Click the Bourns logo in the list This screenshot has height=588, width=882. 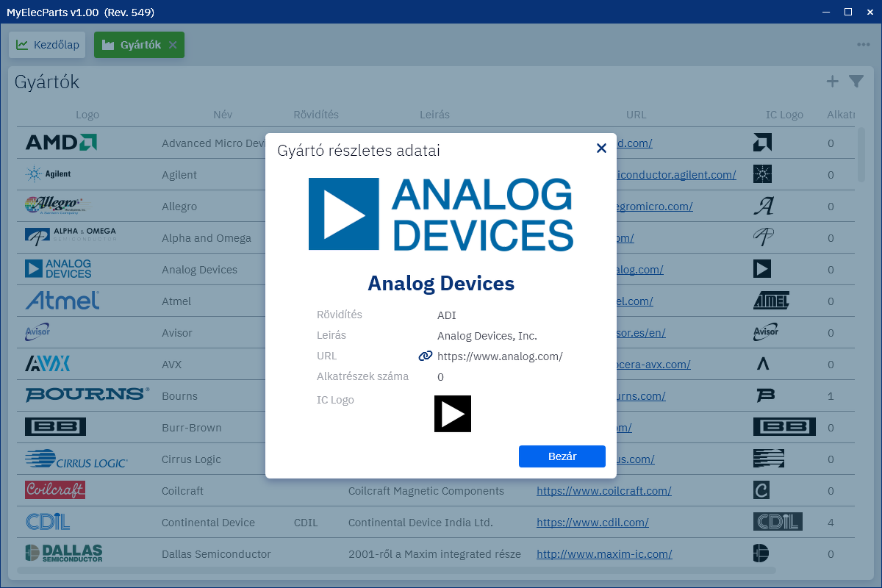pos(87,395)
